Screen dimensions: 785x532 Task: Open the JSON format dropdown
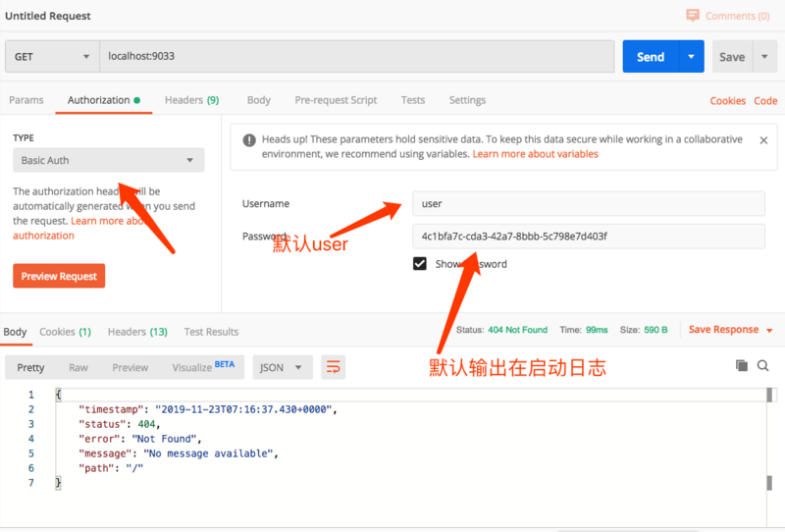282,367
